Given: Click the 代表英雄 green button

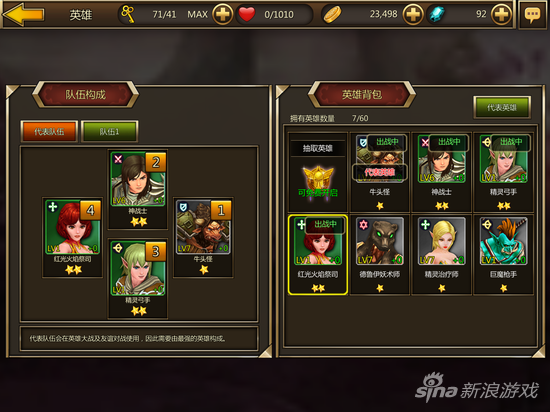Looking at the screenshot, I should [502, 107].
